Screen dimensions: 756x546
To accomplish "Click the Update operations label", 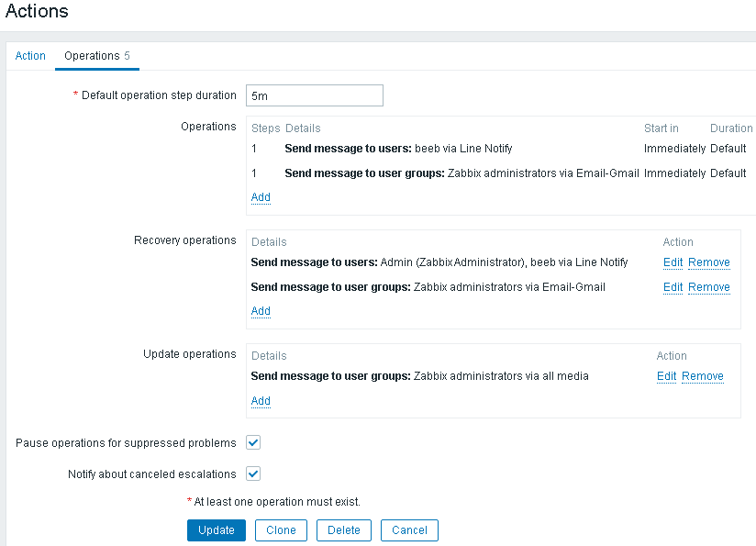I will point(190,354).
